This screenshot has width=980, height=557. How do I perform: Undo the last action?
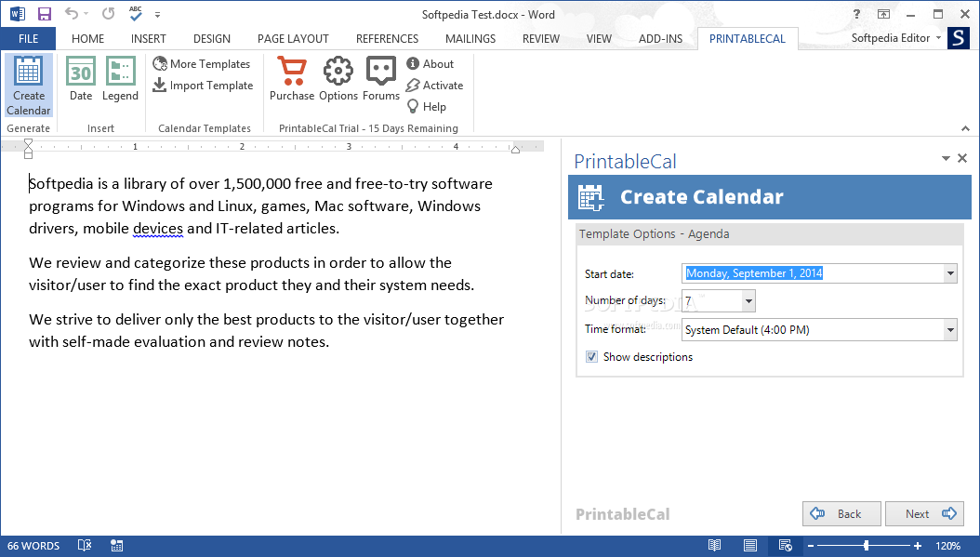pyautogui.click(x=72, y=14)
